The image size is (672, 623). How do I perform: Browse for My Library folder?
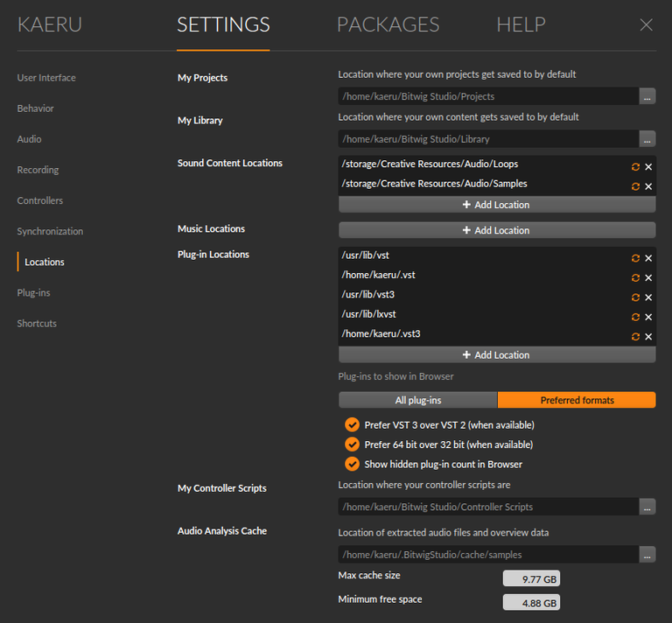point(647,139)
